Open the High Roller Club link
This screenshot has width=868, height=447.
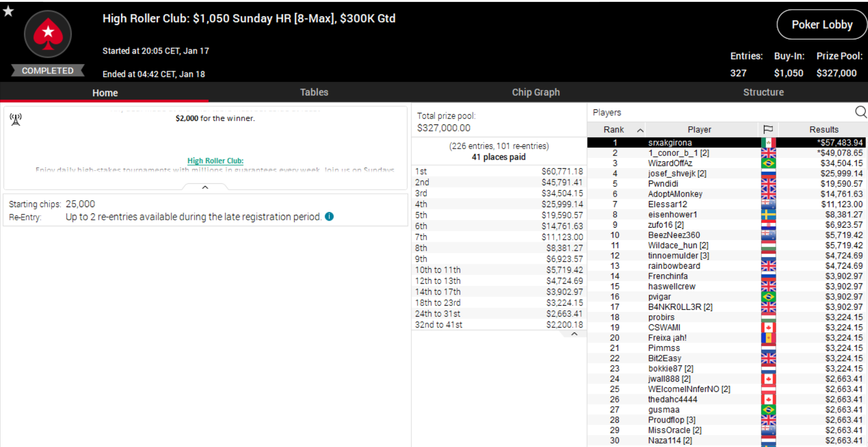click(x=215, y=161)
